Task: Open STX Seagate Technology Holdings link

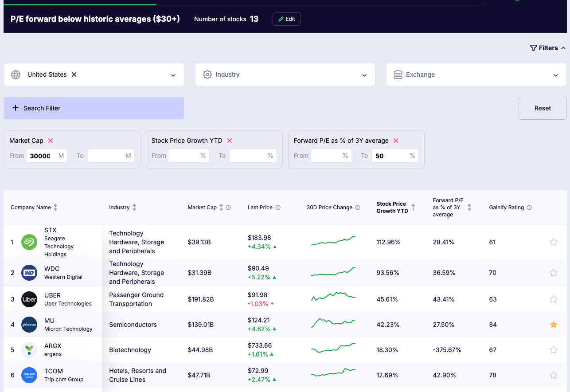Action: click(59, 242)
